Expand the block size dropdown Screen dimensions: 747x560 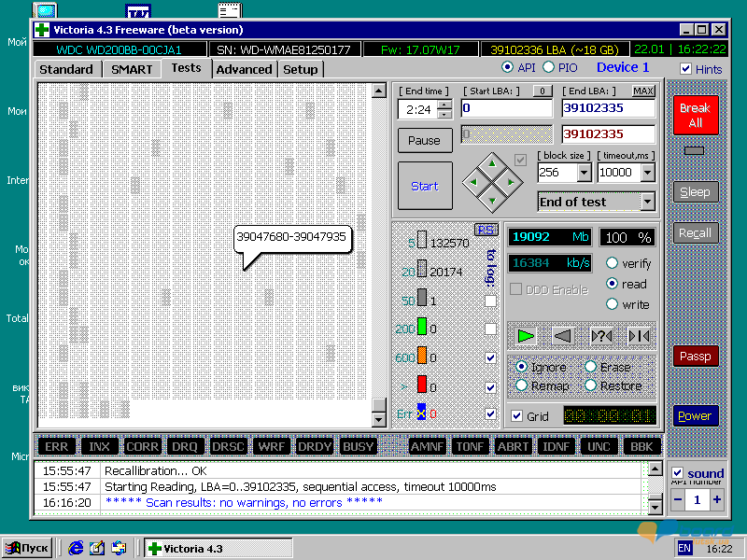(584, 173)
